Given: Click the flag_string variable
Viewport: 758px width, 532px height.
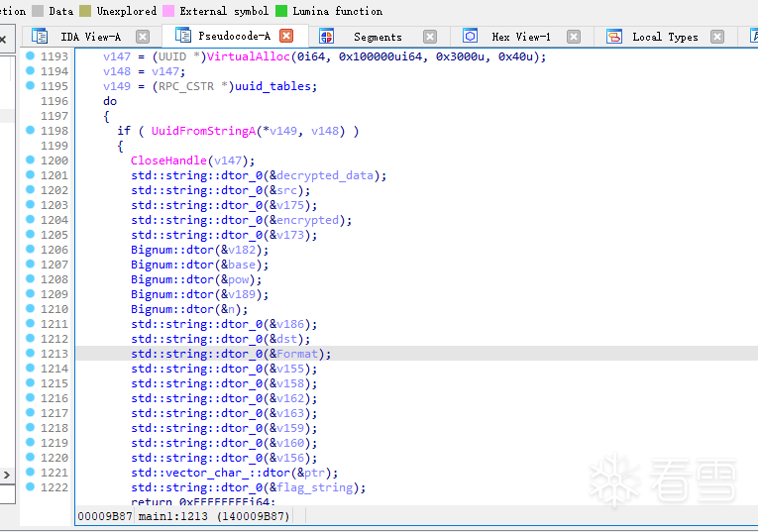Looking at the screenshot, I should click(x=315, y=487).
